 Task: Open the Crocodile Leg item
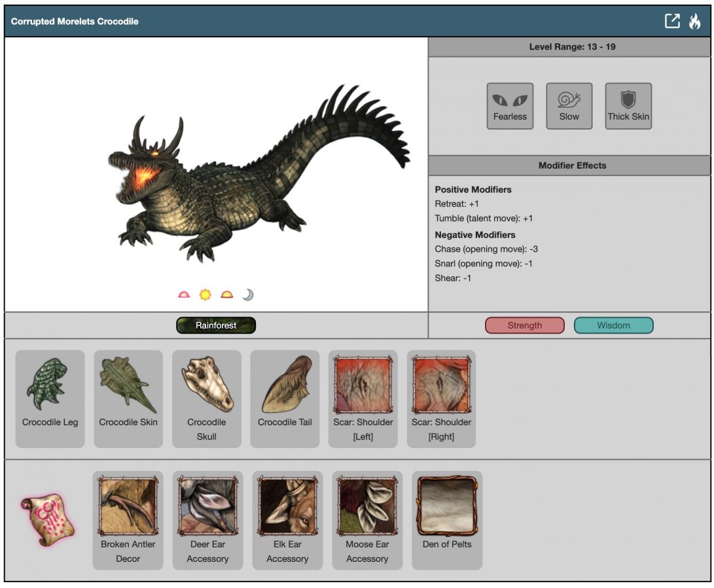tap(50, 398)
